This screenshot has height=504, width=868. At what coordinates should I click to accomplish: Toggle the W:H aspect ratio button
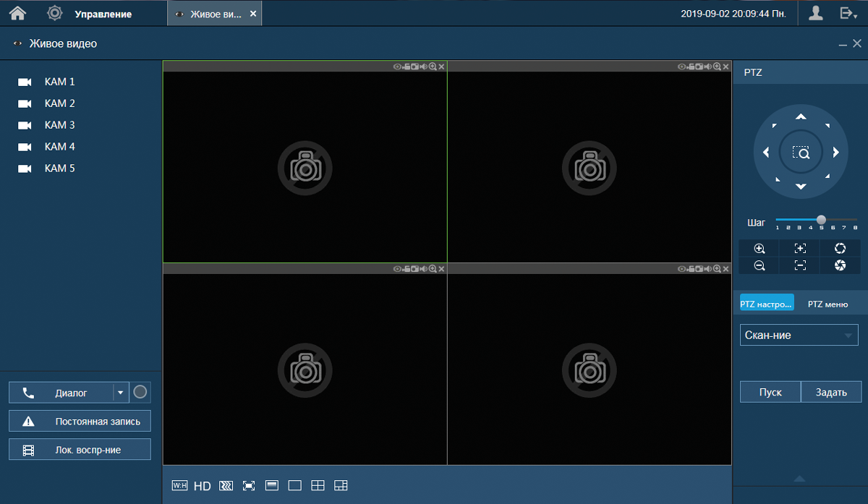click(179, 486)
